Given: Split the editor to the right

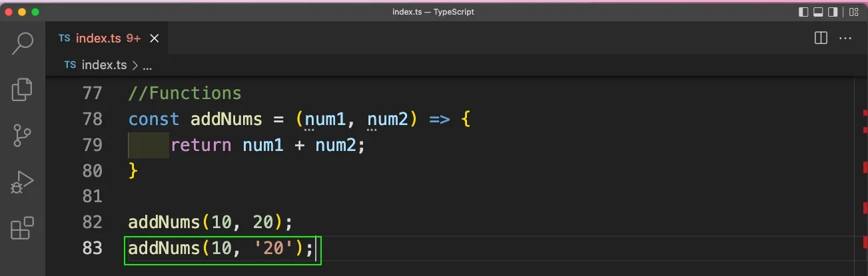Looking at the screenshot, I should [821, 39].
